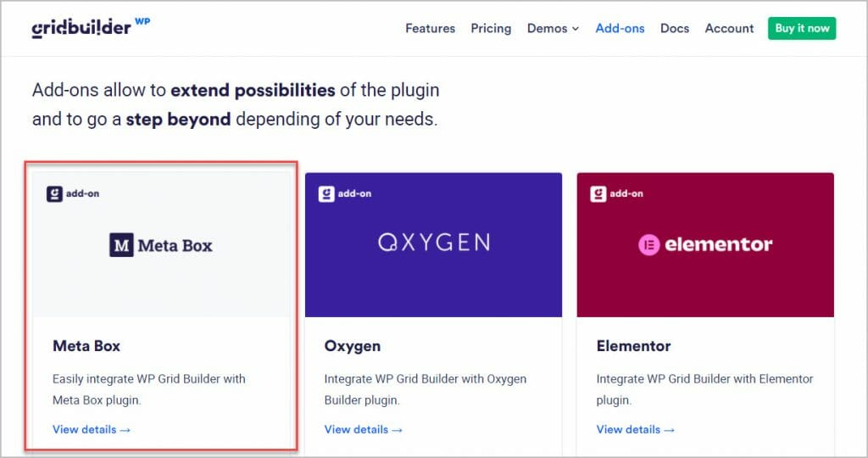Open the Elementor card title
Image resolution: width=868 pixels, height=458 pixels.
tap(634, 346)
